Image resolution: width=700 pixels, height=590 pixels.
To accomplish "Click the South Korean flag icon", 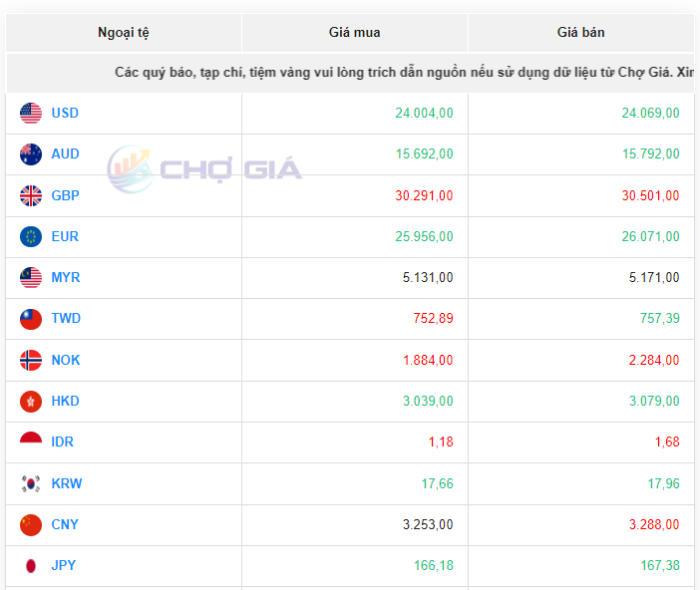I will click(x=31, y=484).
